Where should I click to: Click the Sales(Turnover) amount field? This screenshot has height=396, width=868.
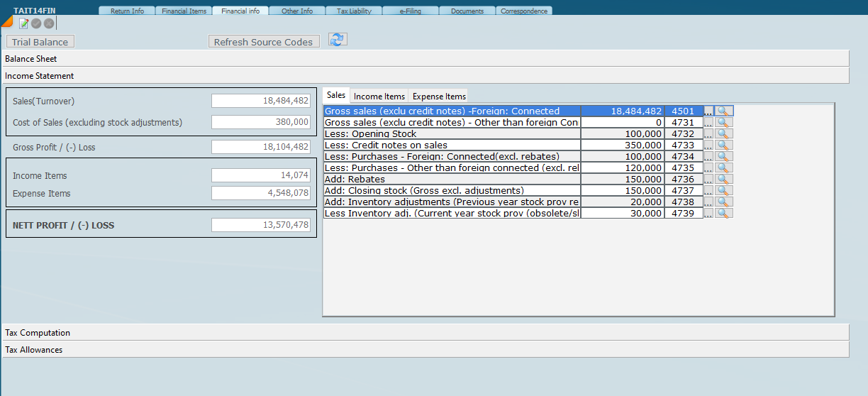261,101
